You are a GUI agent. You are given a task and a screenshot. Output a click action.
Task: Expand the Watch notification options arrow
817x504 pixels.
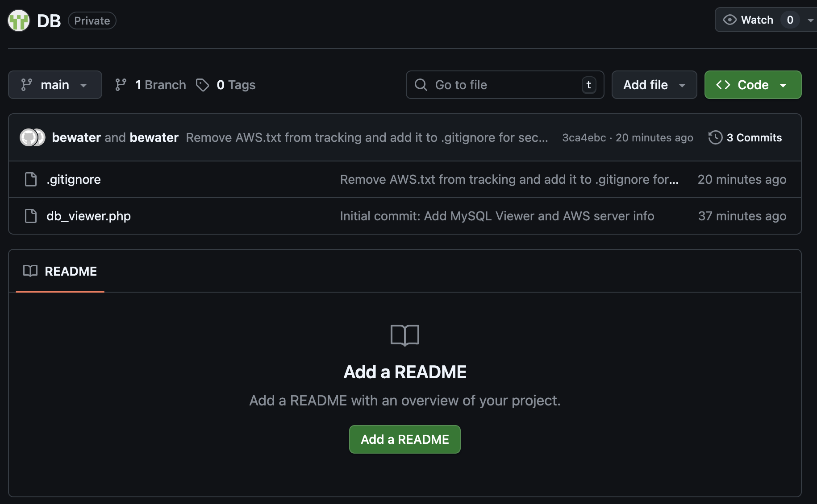pyautogui.click(x=810, y=20)
